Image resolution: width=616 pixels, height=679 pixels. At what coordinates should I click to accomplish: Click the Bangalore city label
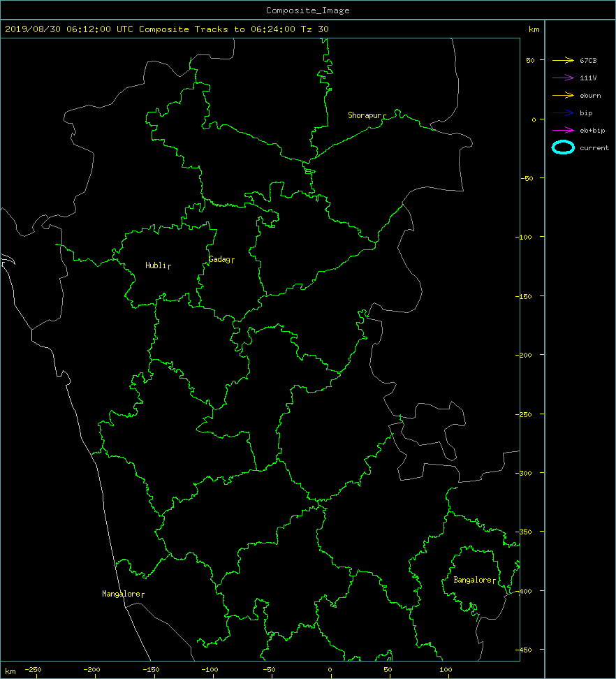click(x=472, y=580)
